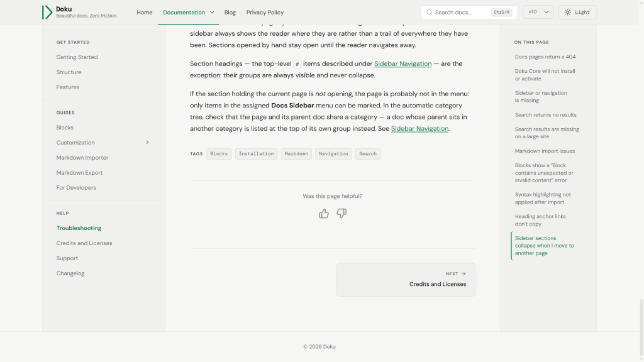Open Blocks guide in sidebar
The height and width of the screenshot is (362, 644).
tap(65, 128)
